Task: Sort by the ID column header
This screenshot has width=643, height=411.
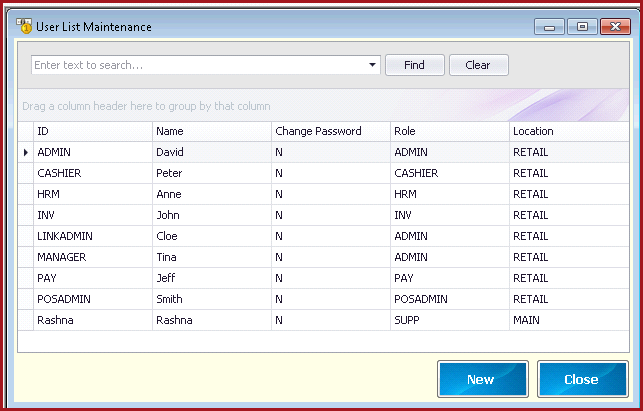Action: [x=93, y=131]
